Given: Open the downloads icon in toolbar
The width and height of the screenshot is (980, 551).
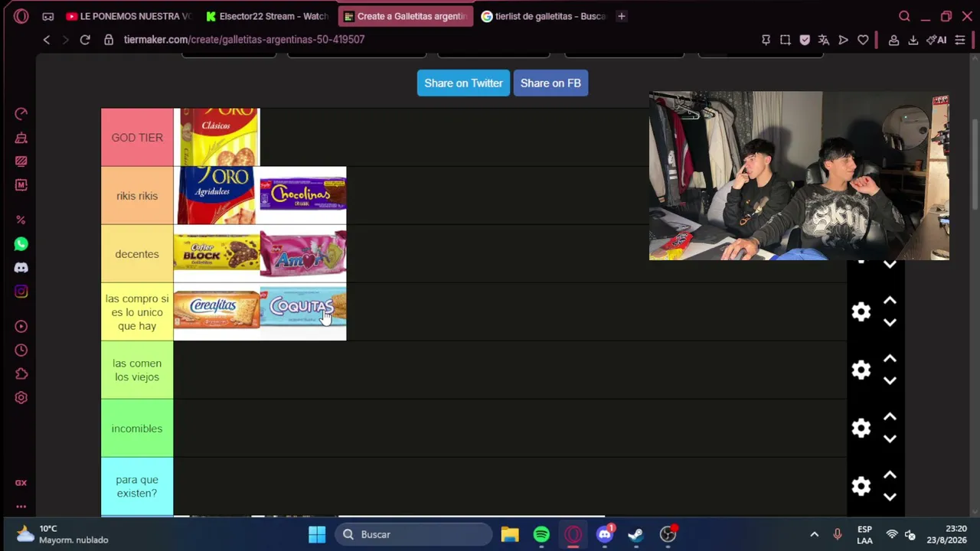Looking at the screenshot, I should click(913, 40).
